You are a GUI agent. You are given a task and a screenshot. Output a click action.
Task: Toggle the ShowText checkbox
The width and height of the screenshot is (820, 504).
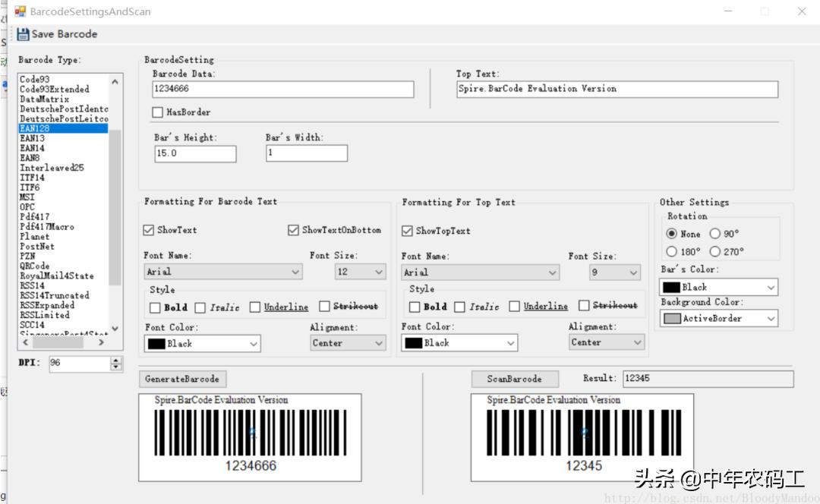click(149, 230)
